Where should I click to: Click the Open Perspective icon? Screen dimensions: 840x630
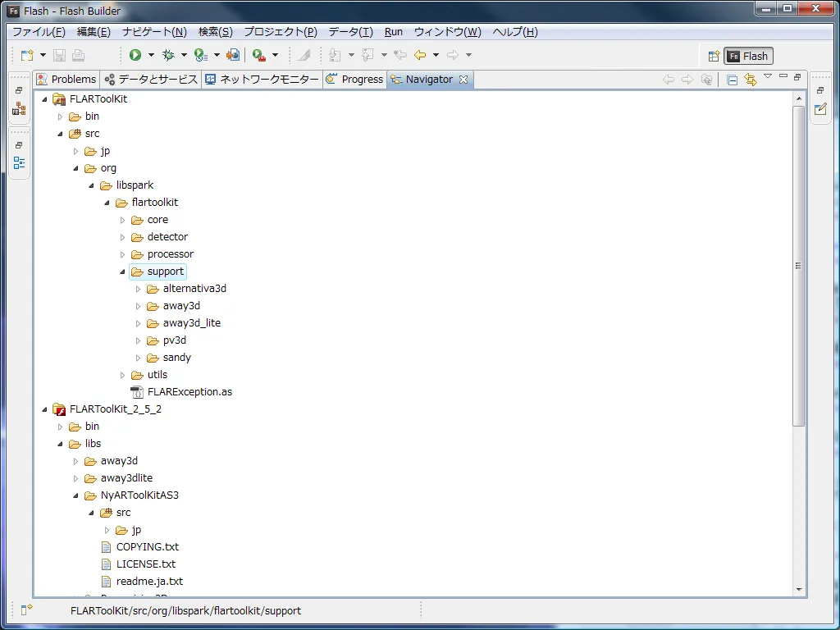(714, 57)
